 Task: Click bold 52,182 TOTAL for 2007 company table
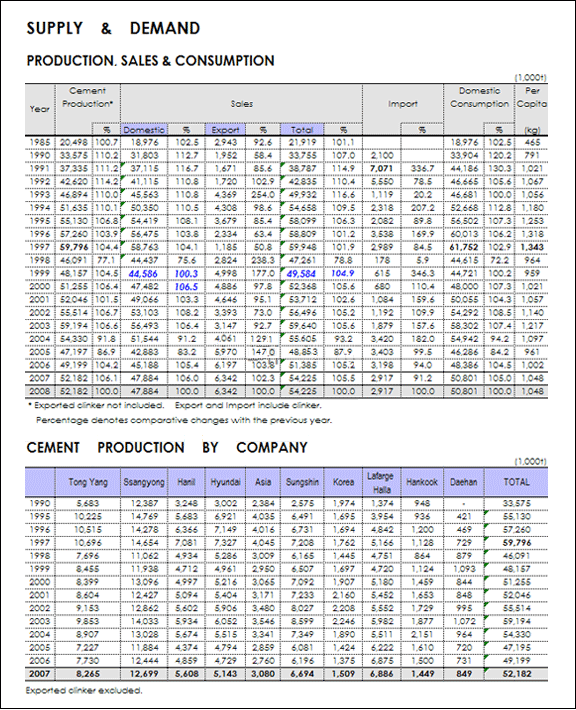tap(517, 674)
